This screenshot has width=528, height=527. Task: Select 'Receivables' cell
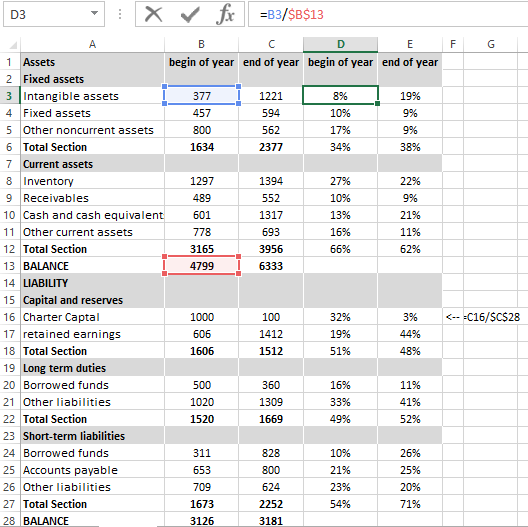(x=93, y=198)
